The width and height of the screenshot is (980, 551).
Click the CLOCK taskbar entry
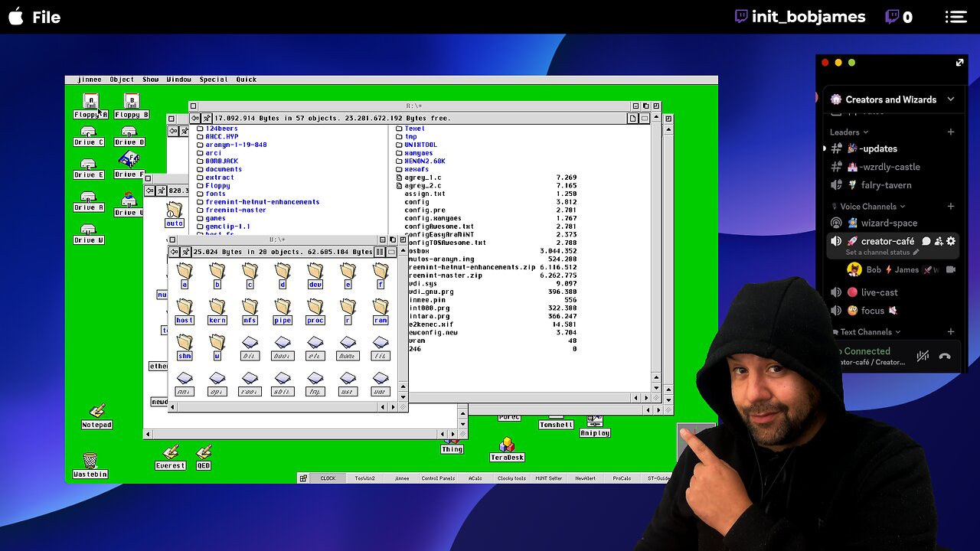[328, 478]
